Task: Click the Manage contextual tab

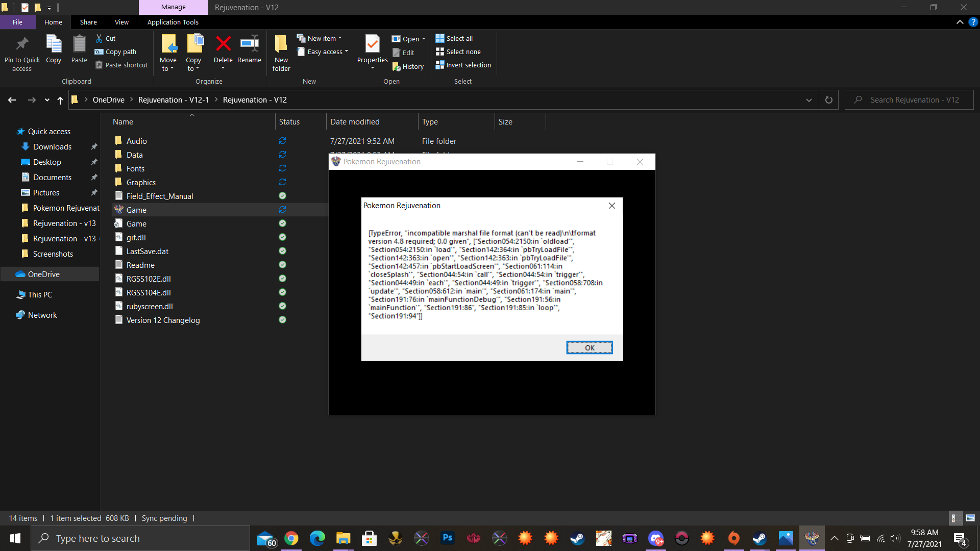Action: (x=174, y=7)
